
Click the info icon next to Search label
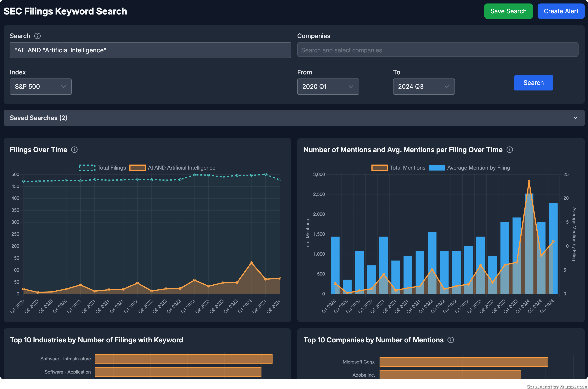tap(37, 36)
